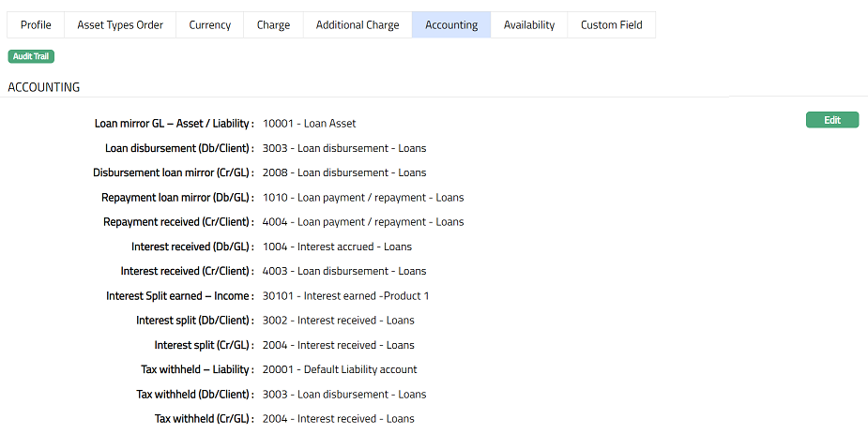Click the 3002 - Interest received value
The width and height of the screenshot is (868, 434).
[338, 321]
